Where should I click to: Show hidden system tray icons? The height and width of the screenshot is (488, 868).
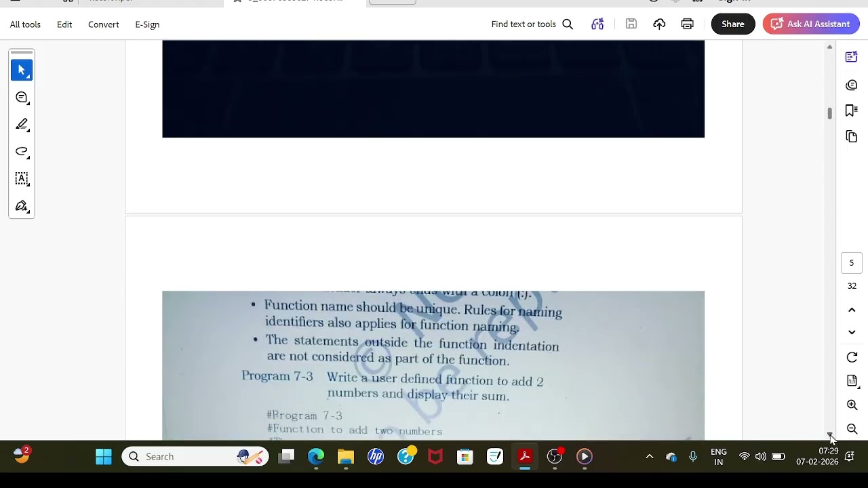649,457
